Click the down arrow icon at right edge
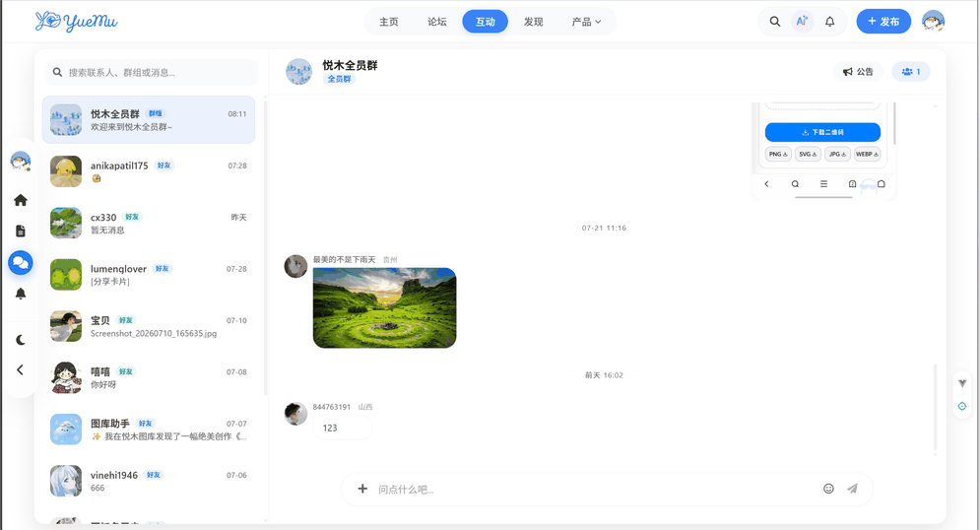980x530 pixels. click(962, 383)
